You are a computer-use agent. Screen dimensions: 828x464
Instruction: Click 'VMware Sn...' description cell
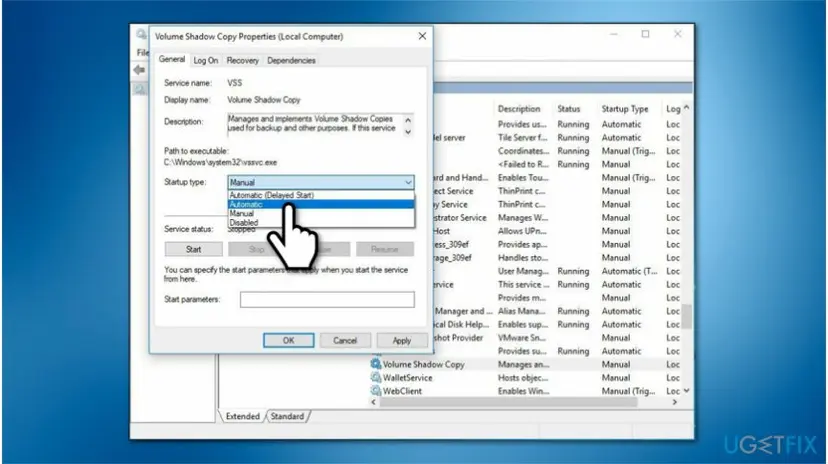tap(521, 338)
